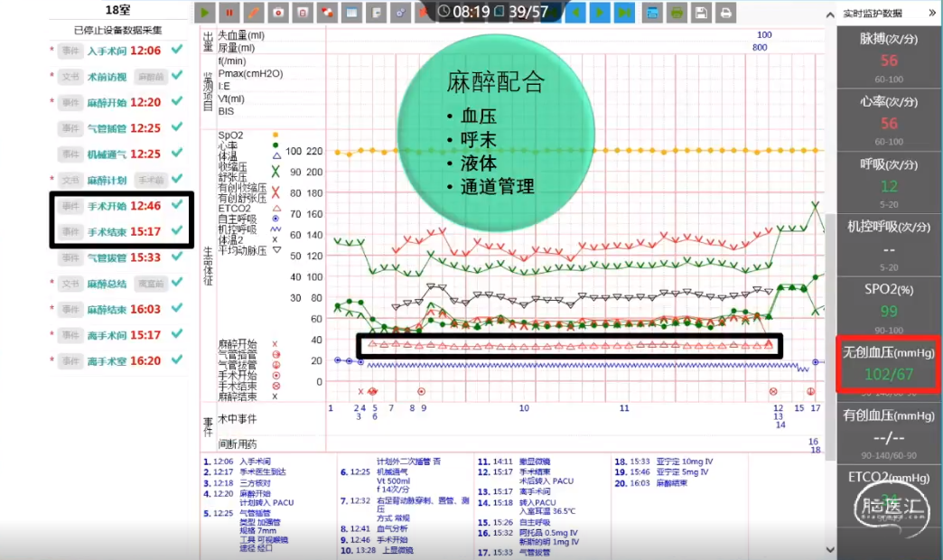Viewport: 943px width, 560px height.
Task: Select the 离手术间 15:17 event
Action: 124,335
